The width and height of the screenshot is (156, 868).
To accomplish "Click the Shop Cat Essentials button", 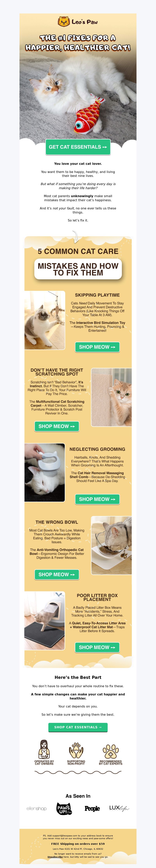I will [78, 727].
